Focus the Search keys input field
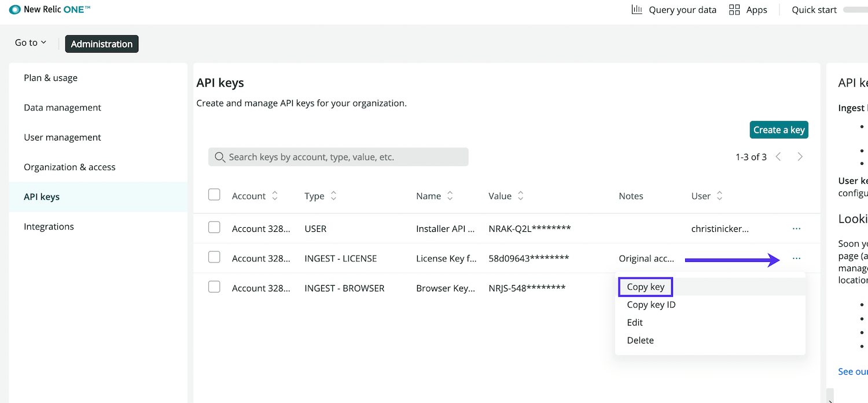The height and width of the screenshot is (403, 868). pyautogui.click(x=339, y=157)
